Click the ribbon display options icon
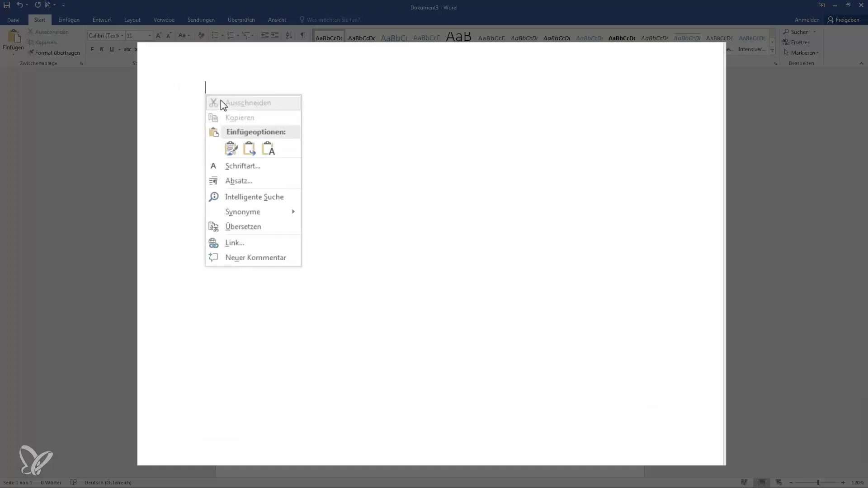The image size is (868, 488). click(821, 5)
